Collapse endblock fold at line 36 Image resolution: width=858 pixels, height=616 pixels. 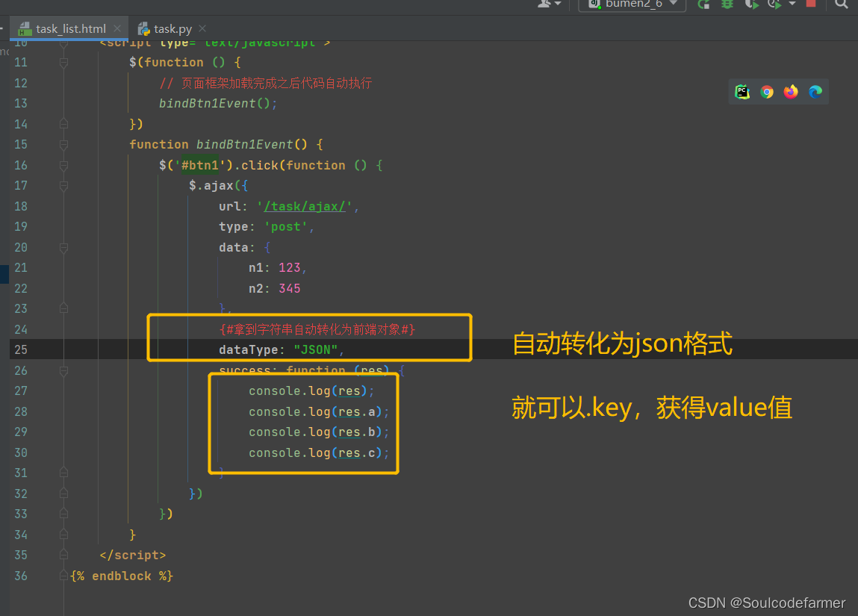(64, 576)
